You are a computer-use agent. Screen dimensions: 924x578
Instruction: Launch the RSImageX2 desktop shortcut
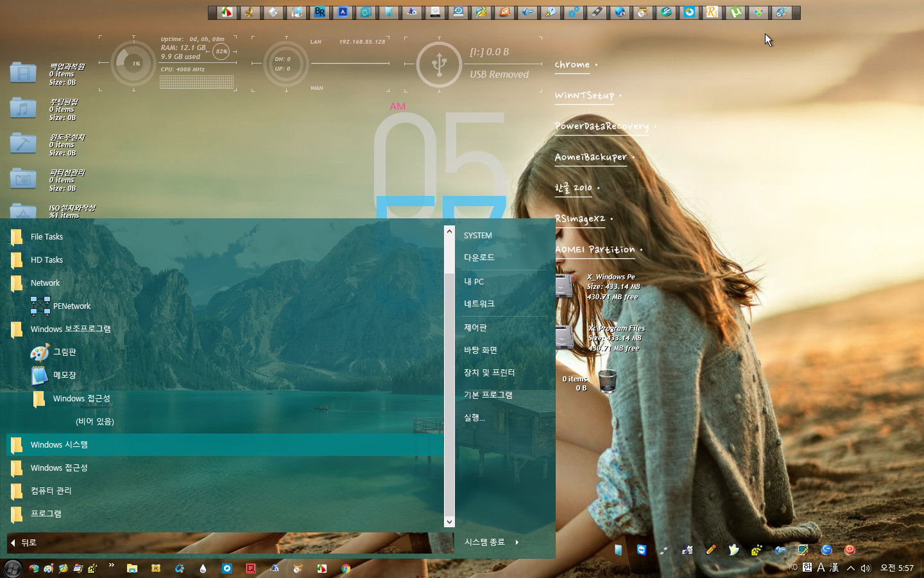pyautogui.click(x=580, y=218)
